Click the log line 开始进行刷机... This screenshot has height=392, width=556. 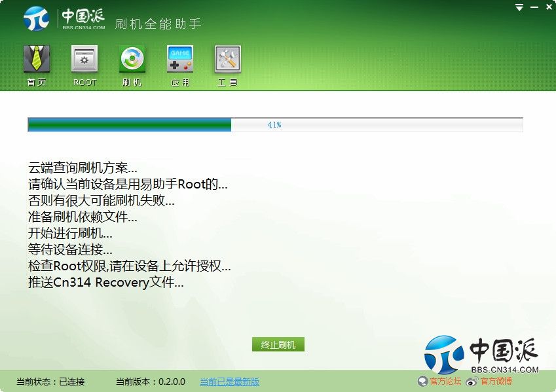coord(70,233)
